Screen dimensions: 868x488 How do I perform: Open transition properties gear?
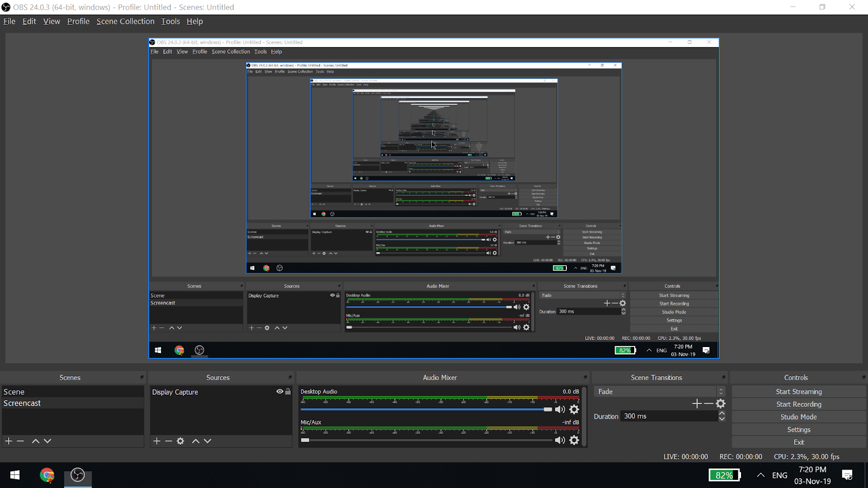[720, 403]
